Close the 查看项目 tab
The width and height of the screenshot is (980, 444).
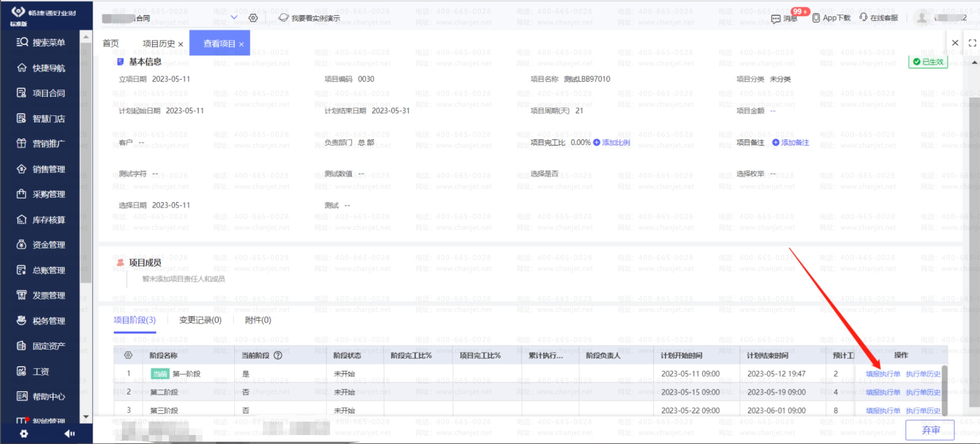[x=241, y=44]
